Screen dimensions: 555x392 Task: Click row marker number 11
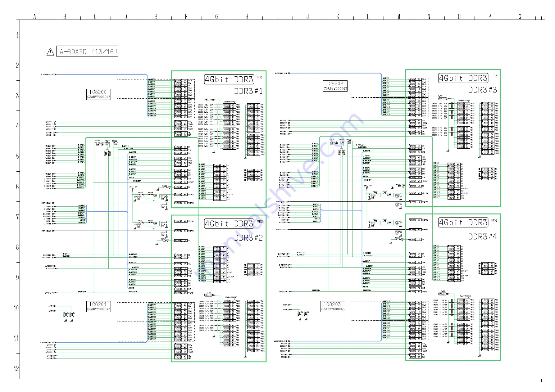pyautogui.click(x=16, y=338)
